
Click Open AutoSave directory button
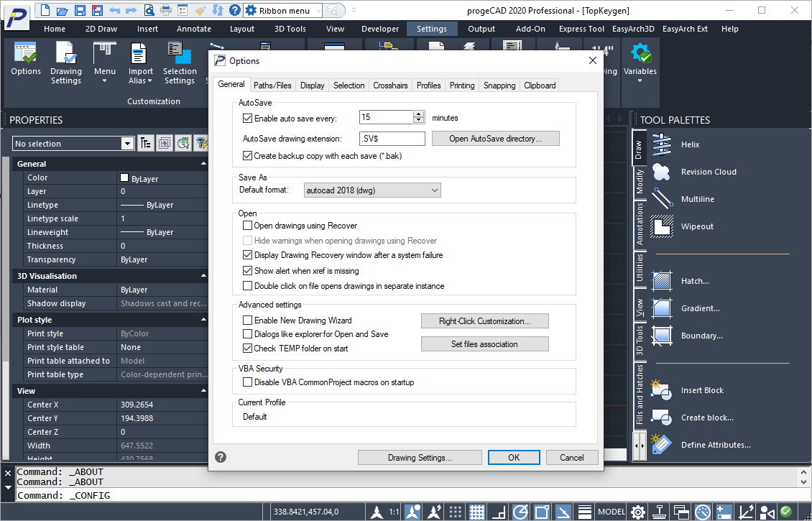[x=496, y=138]
